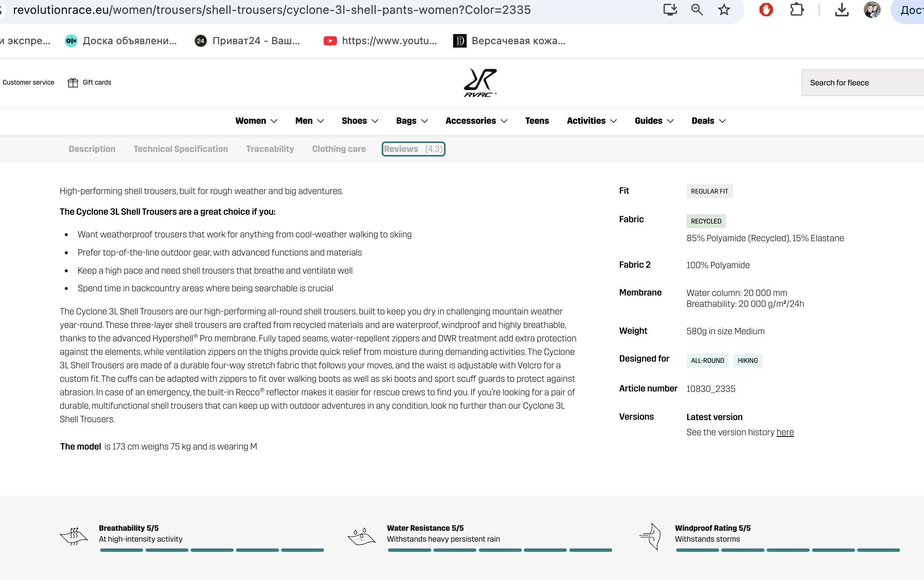Click the red ad blocker extension icon

pyautogui.click(x=766, y=10)
